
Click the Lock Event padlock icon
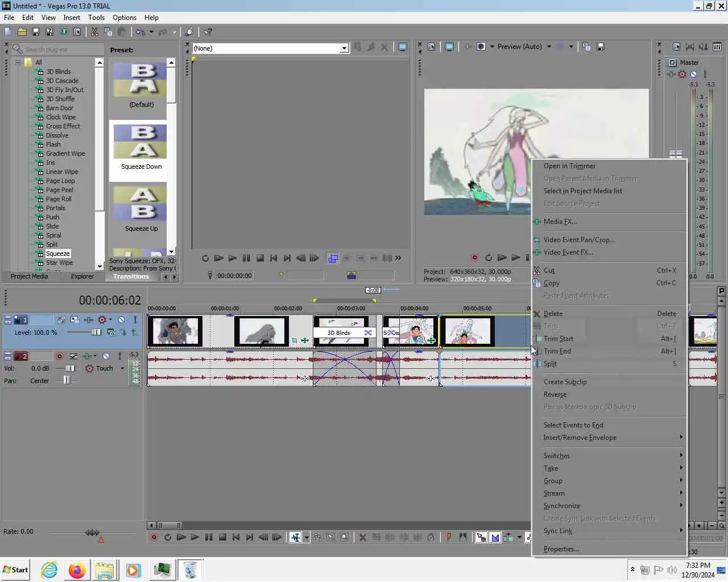[431, 537]
